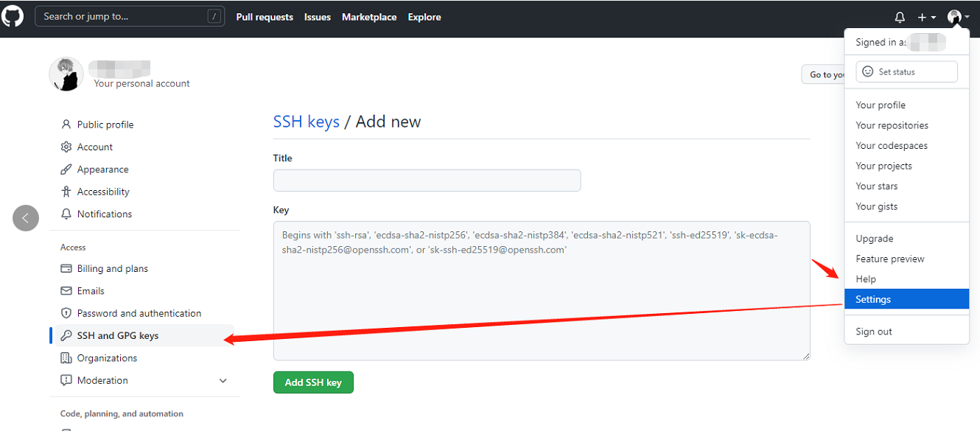This screenshot has width=980, height=431.
Task: Click the round back arrow button
Action: [x=26, y=217]
